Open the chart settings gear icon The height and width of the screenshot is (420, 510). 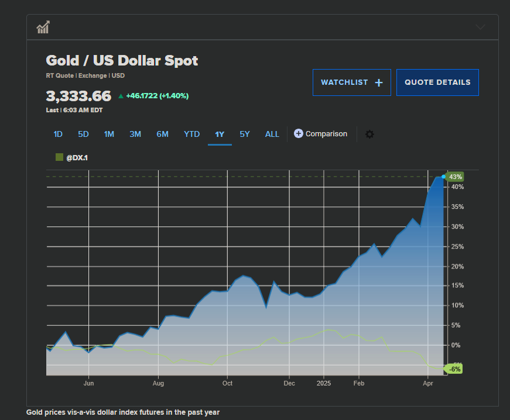369,134
